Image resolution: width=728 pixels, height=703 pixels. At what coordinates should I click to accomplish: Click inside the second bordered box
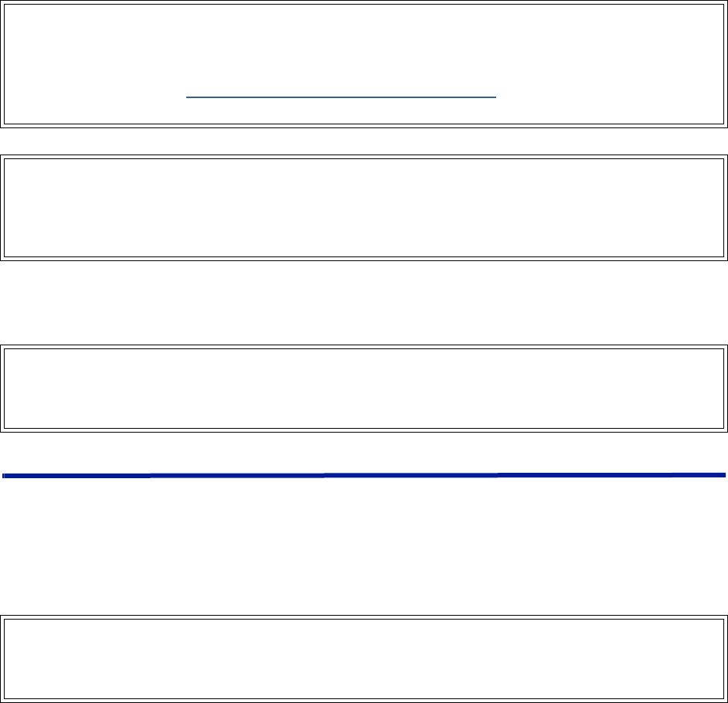coord(363,206)
